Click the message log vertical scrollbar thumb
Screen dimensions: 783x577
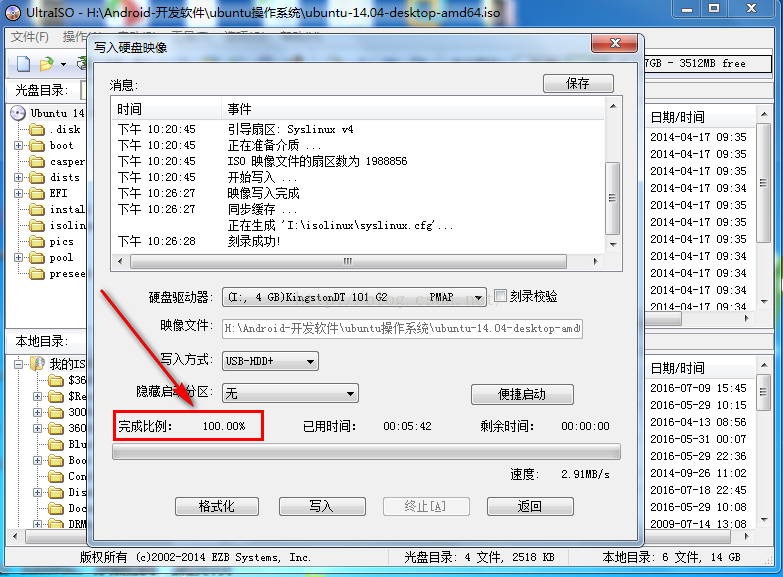(x=612, y=198)
